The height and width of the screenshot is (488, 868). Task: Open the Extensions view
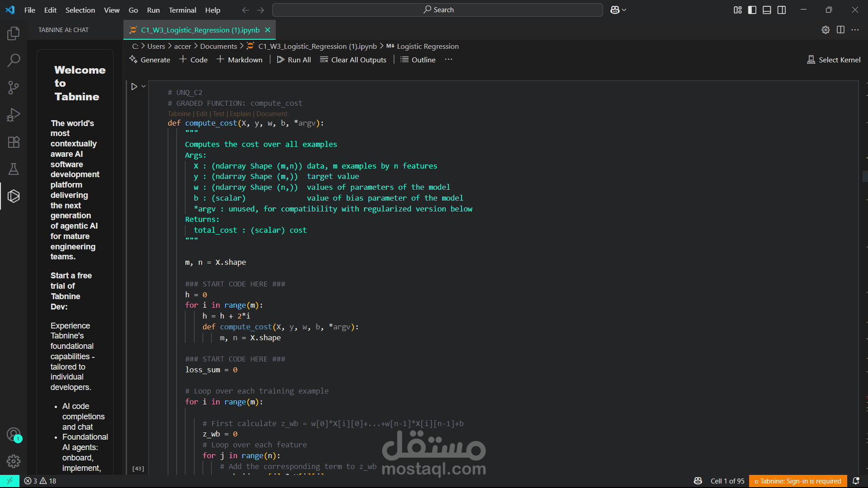14,142
